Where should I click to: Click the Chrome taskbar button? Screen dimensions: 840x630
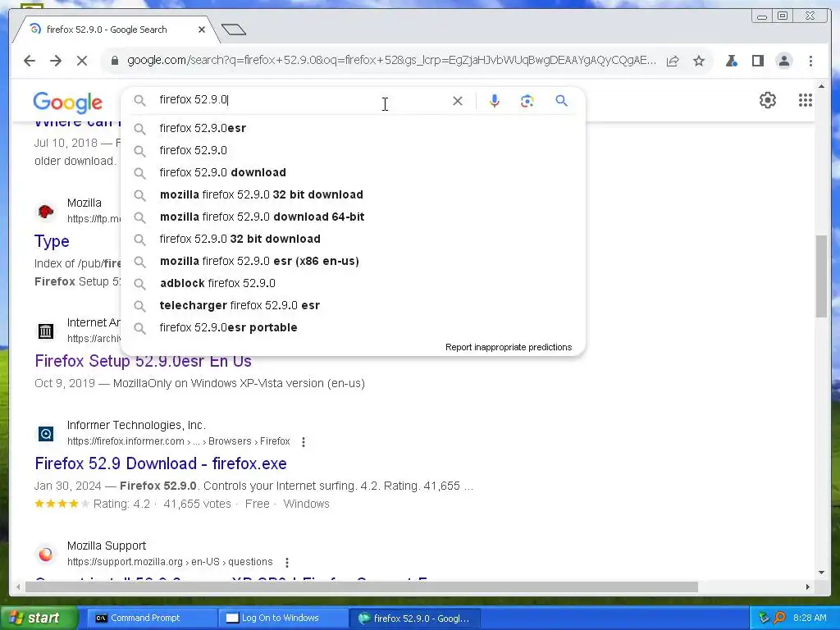point(415,619)
